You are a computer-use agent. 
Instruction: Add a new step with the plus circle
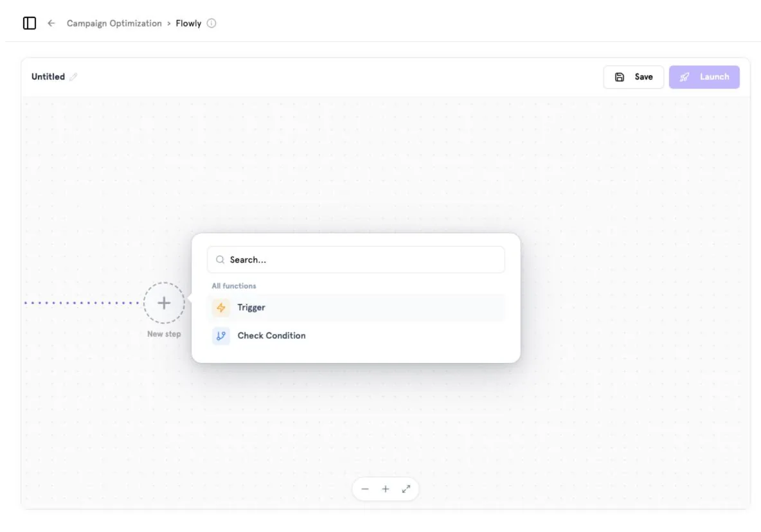point(164,303)
